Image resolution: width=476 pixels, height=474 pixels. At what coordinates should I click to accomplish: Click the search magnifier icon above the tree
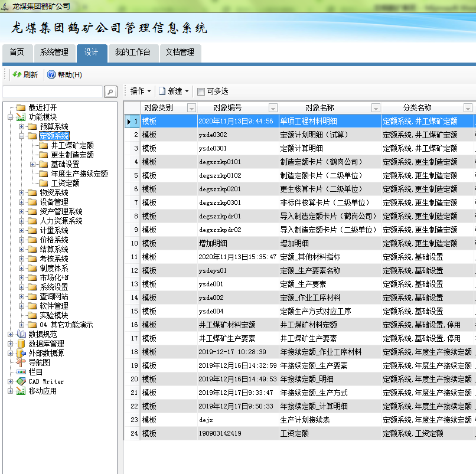click(x=111, y=92)
